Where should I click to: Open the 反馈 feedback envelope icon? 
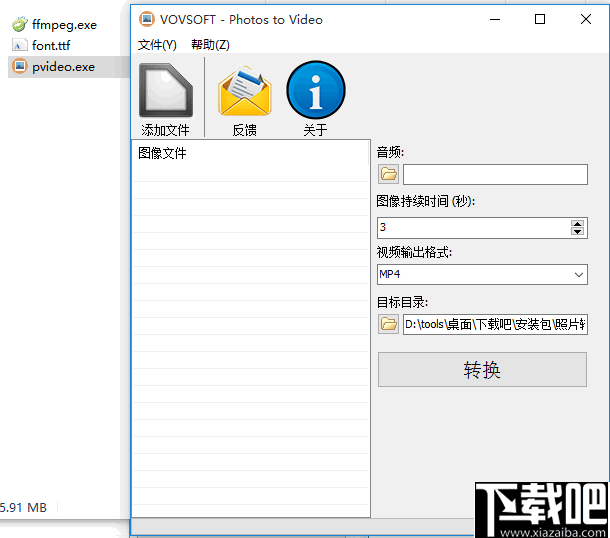click(245, 91)
